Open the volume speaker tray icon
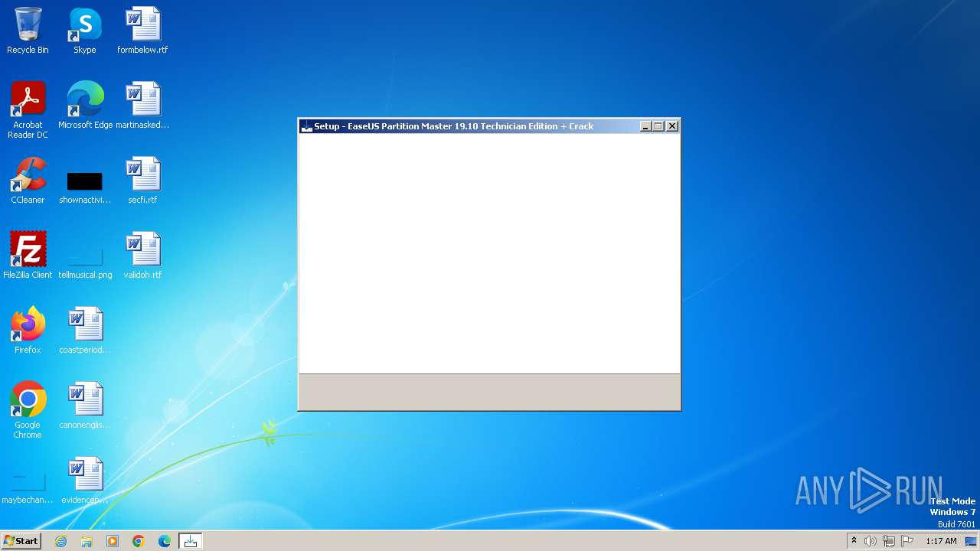 point(871,541)
